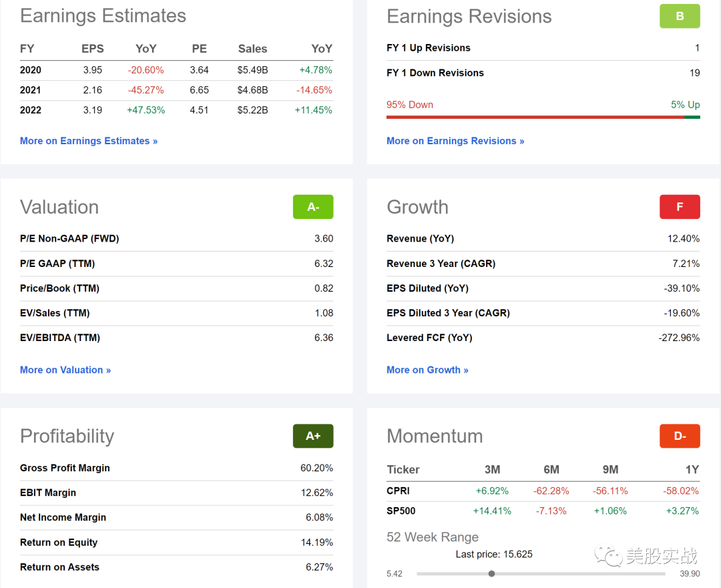This screenshot has width=721, height=588.
Task: Click the 1Y momentum column header
Action: pos(691,469)
